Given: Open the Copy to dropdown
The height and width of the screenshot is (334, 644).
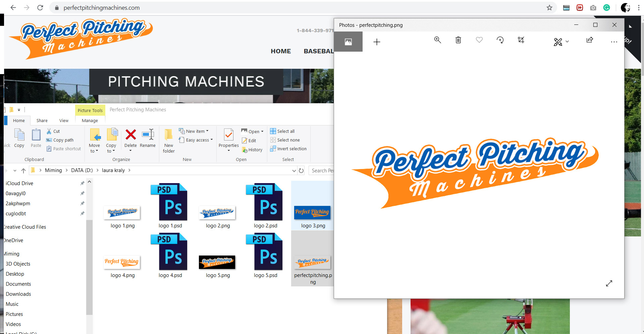Looking at the screenshot, I should pos(111,141).
